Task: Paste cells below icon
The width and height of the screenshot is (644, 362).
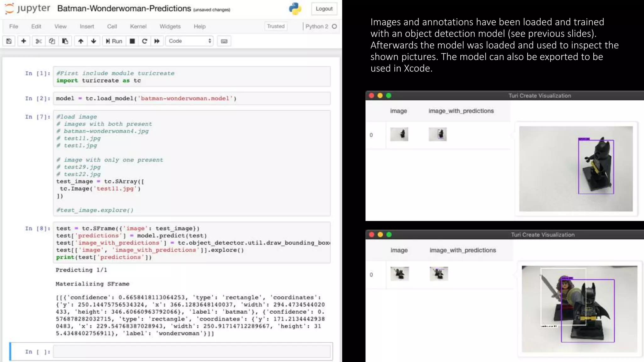Action: (x=65, y=41)
